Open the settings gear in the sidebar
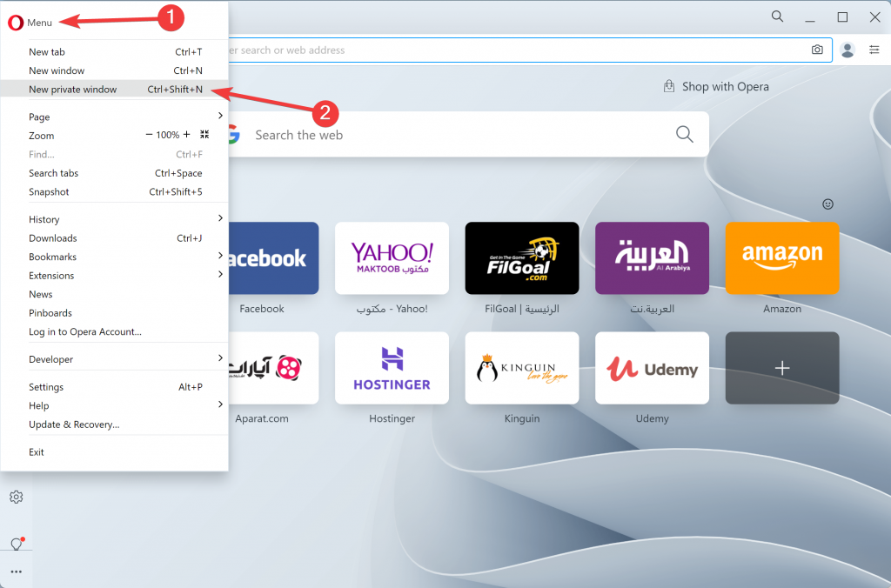 pos(16,497)
